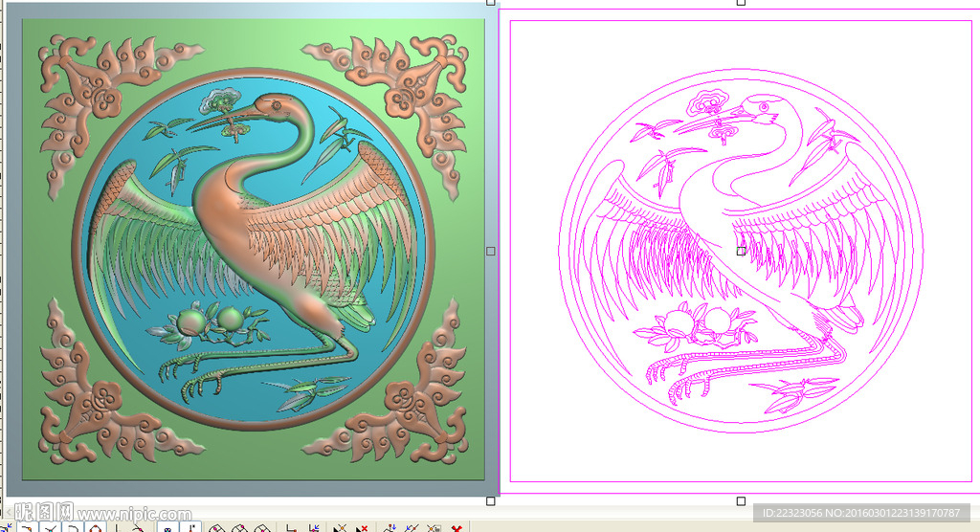The width and height of the screenshot is (980, 532).
Task: Click the framed toolbar icon with a blue dot
Action: (x=167, y=528)
